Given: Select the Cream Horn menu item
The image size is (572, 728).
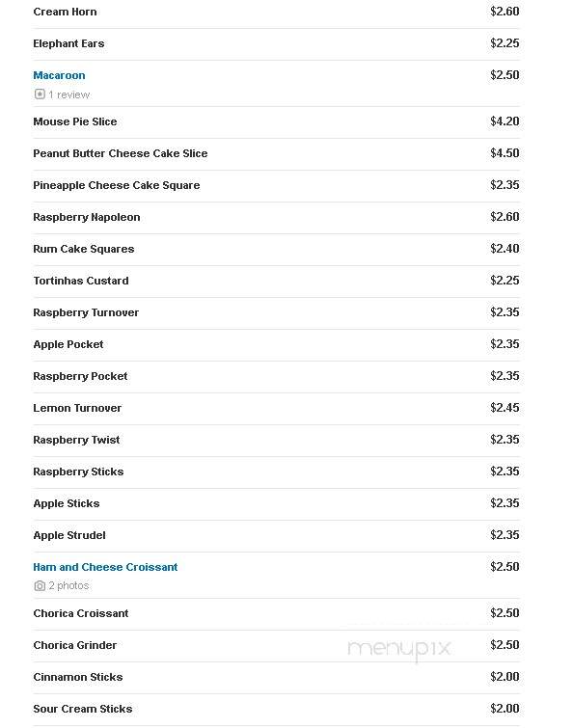Looking at the screenshot, I should (x=65, y=12).
